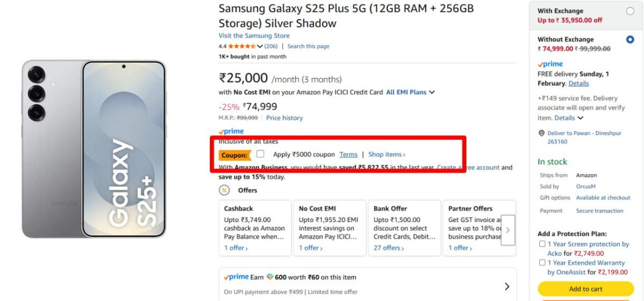Check 1 Year Screen protection by Acko
Screen dimensions: 644x301
click(543, 244)
